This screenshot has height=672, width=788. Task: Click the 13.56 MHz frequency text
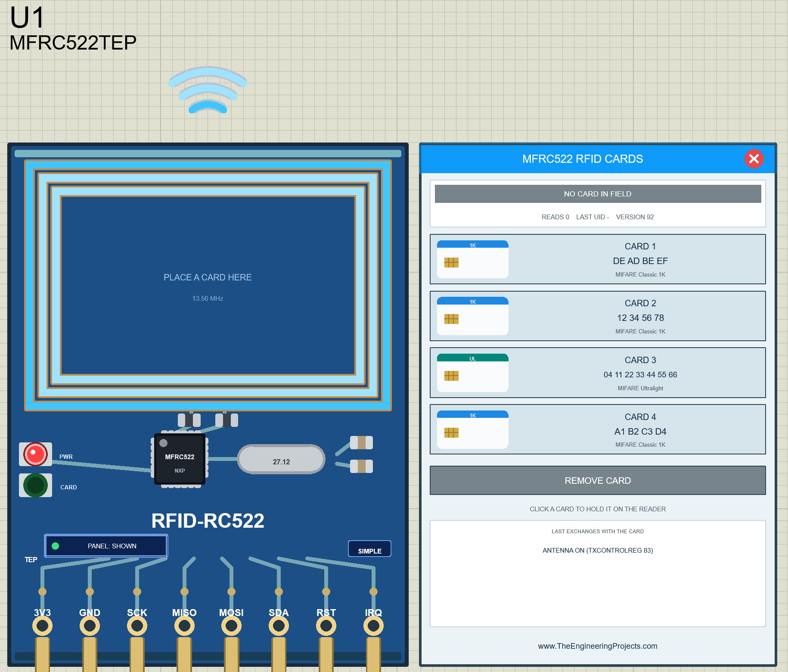(208, 299)
